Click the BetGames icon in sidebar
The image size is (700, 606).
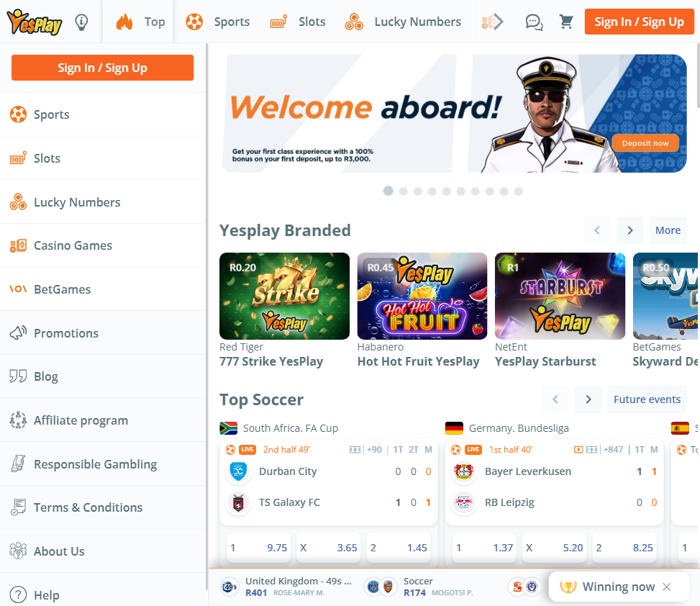(18, 289)
